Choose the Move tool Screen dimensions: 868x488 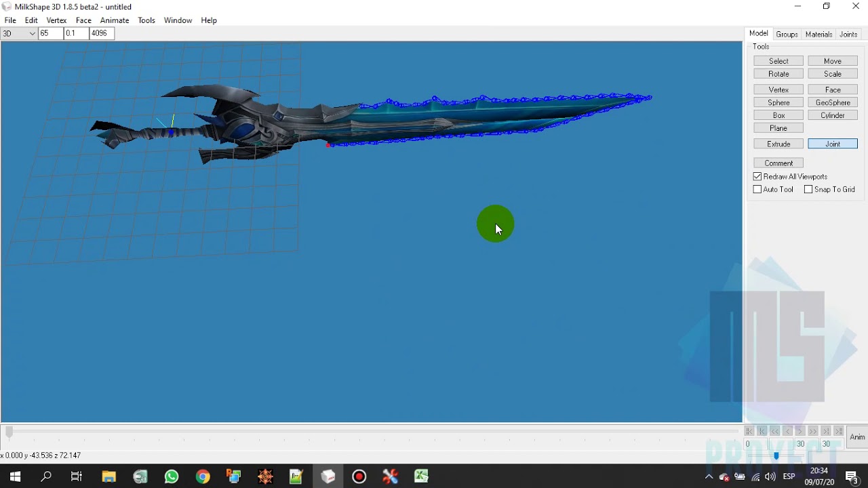(x=833, y=61)
